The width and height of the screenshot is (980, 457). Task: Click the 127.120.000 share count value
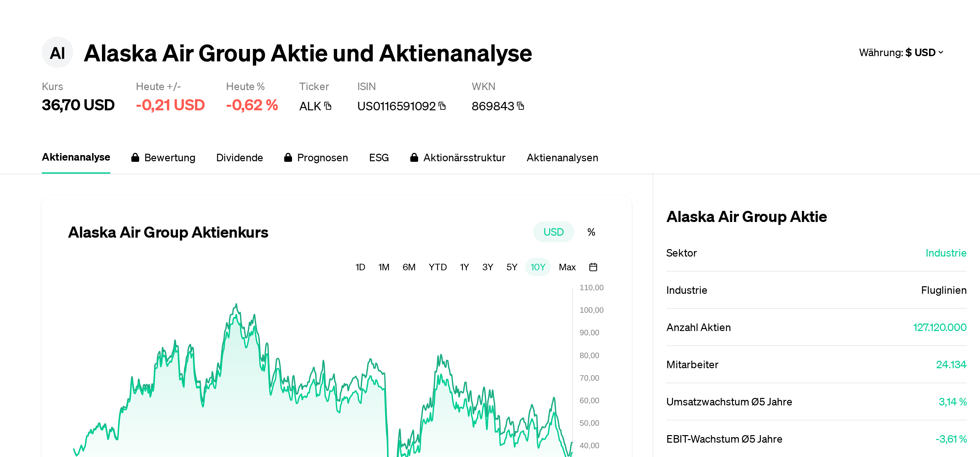(940, 328)
